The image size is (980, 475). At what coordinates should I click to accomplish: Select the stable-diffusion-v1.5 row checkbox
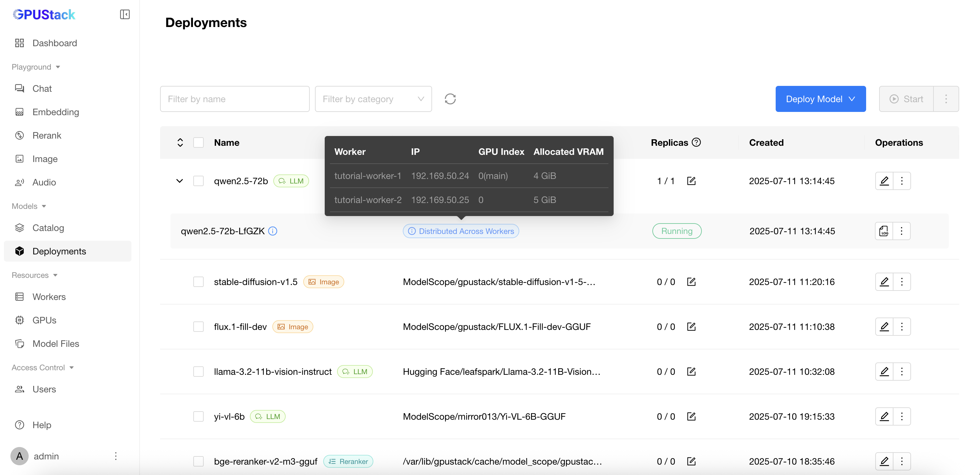pyautogui.click(x=198, y=282)
